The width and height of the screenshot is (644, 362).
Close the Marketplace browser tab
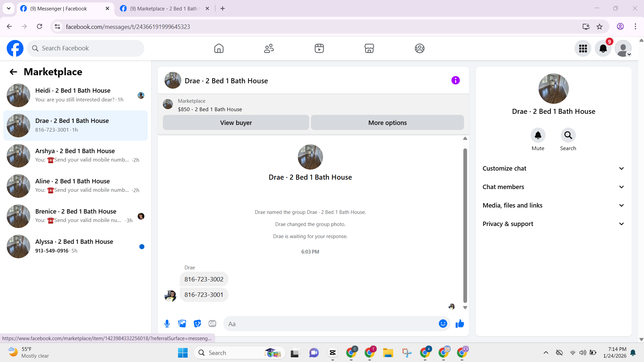point(207,9)
